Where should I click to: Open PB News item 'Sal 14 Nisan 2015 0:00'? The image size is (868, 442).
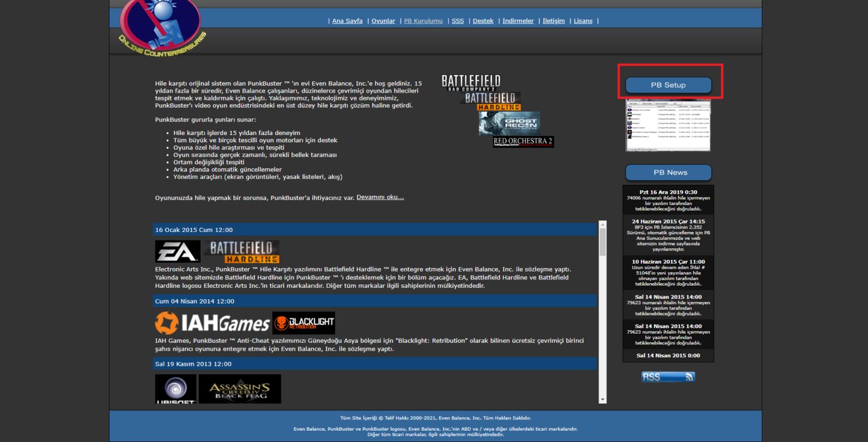[x=669, y=355]
